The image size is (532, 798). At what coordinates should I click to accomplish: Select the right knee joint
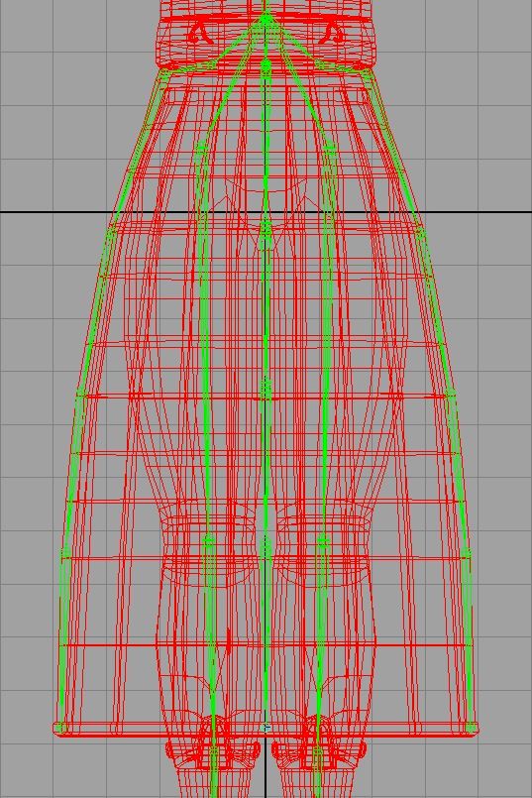(x=323, y=541)
